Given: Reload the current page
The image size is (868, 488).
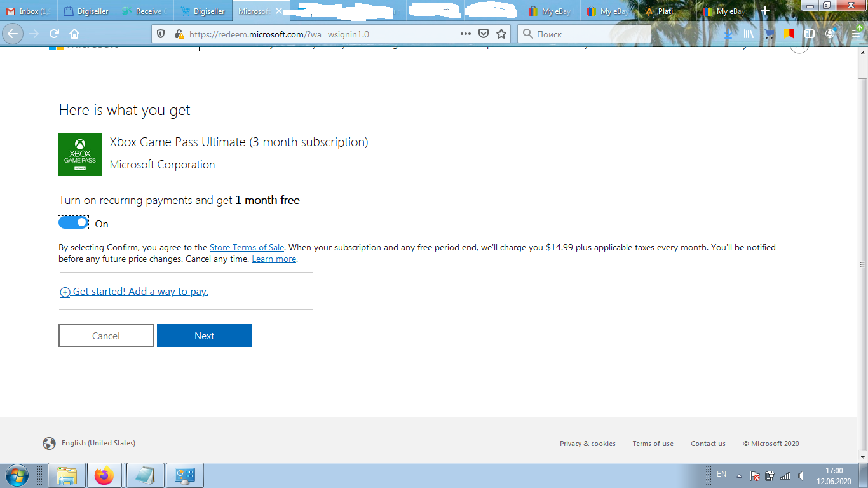Looking at the screenshot, I should coord(55,34).
